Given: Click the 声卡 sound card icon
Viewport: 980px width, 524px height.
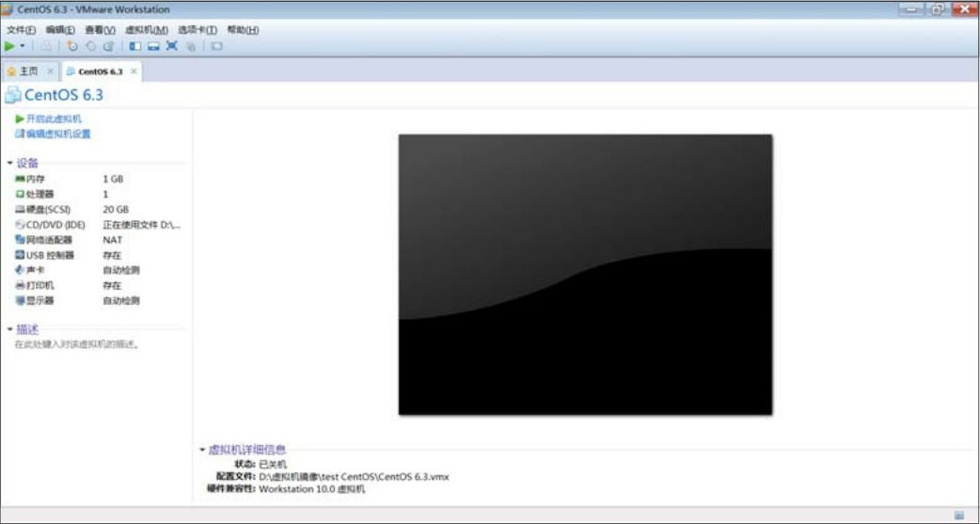Looking at the screenshot, I should click(20, 270).
